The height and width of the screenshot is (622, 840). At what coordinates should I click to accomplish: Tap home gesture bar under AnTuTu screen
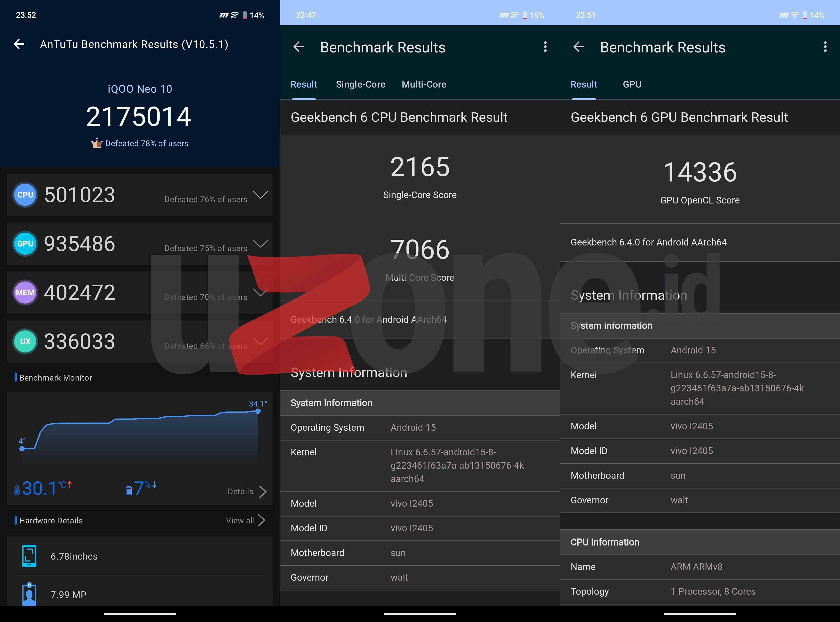tap(140, 614)
